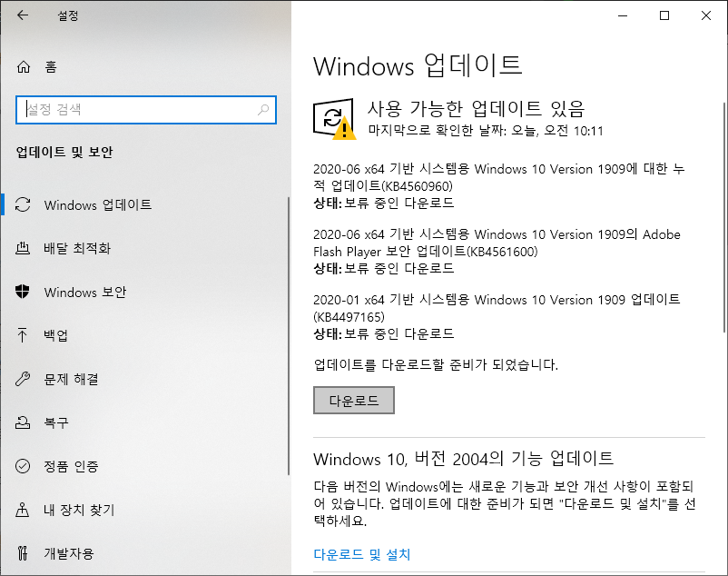Click the 문제 해결 wrench icon
The image size is (728, 576).
click(23, 379)
